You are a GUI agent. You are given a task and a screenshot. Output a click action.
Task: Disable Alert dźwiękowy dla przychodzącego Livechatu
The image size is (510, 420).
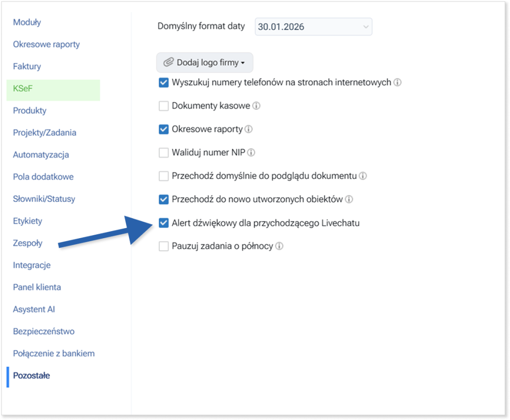[x=164, y=223]
